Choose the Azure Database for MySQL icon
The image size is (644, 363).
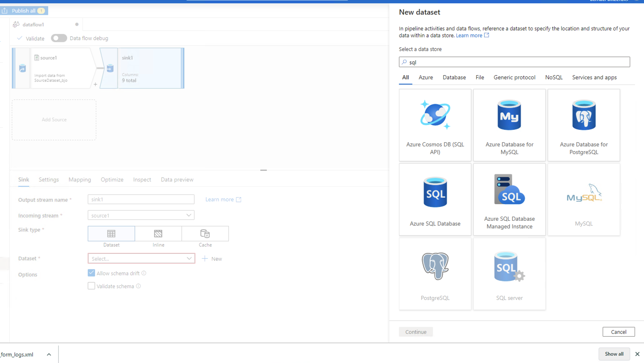click(x=509, y=115)
